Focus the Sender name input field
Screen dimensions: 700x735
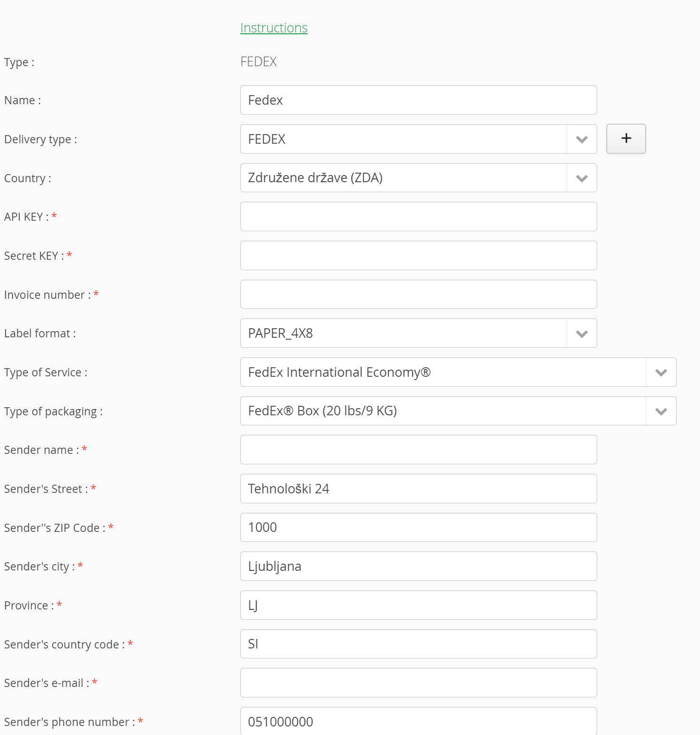point(418,450)
